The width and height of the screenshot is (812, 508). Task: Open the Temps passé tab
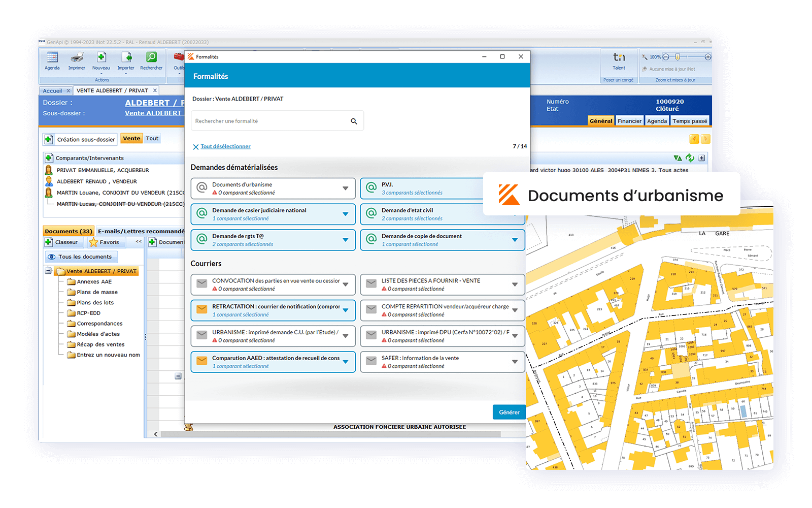coord(690,121)
